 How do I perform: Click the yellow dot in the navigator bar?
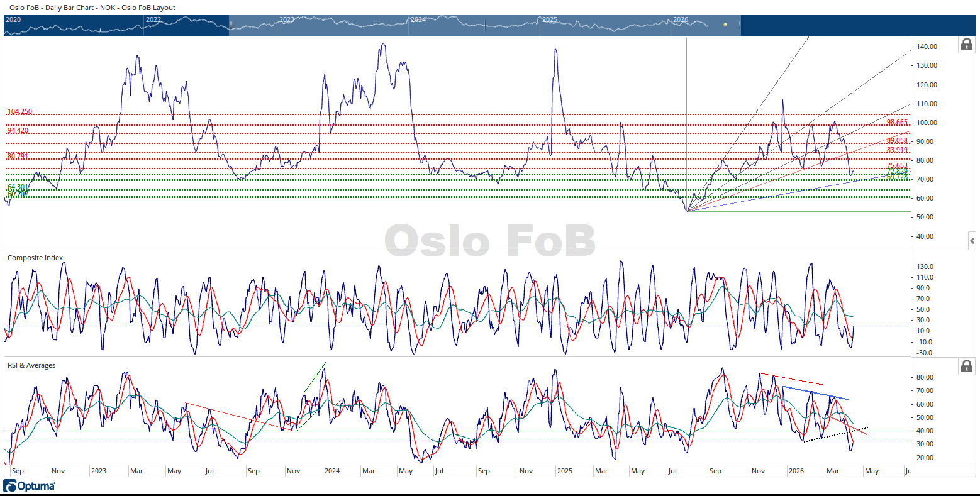pos(725,25)
